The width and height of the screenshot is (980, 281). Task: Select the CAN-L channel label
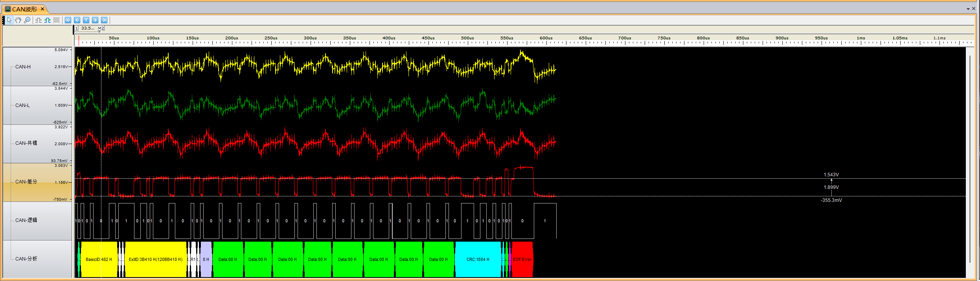(22, 105)
